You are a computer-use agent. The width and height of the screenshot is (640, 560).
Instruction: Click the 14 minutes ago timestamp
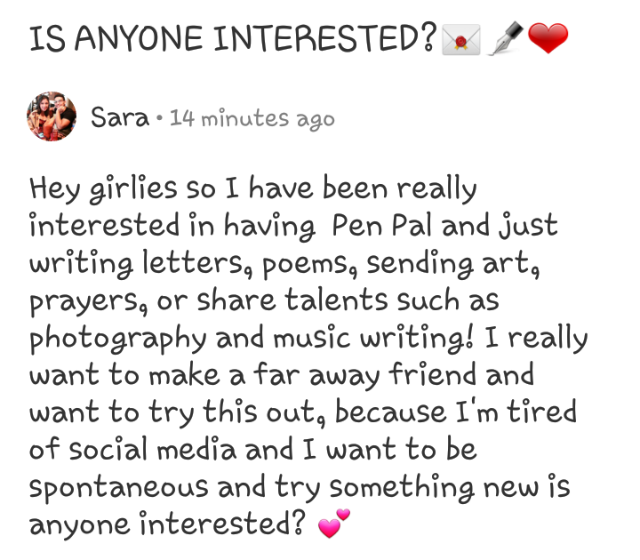click(x=252, y=119)
